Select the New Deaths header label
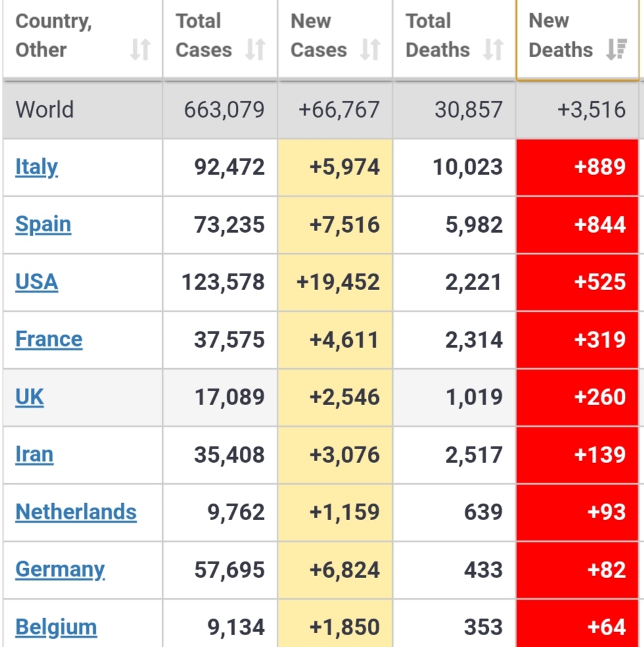The width and height of the screenshot is (644, 647). click(560, 36)
